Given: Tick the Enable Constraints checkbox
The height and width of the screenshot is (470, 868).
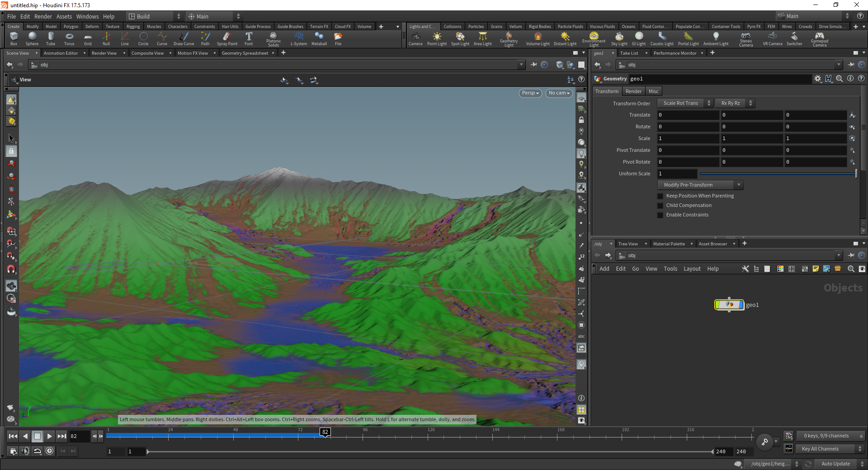Looking at the screenshot, I should tap(660, 215).
